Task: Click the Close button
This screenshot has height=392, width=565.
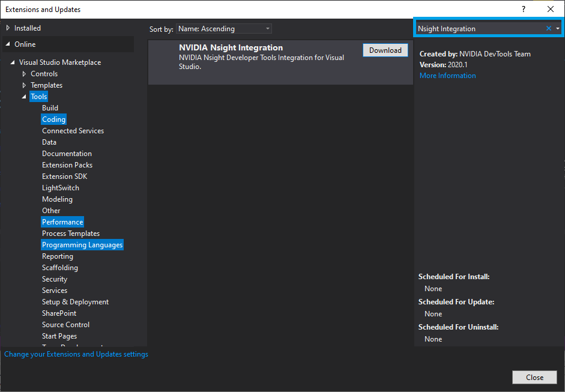Action: (534, 377)
